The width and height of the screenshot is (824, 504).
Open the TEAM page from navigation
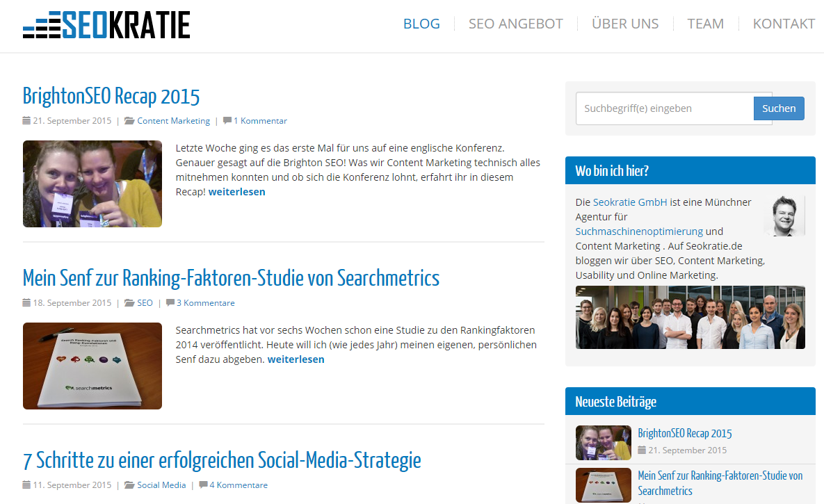tap(705, 23)
